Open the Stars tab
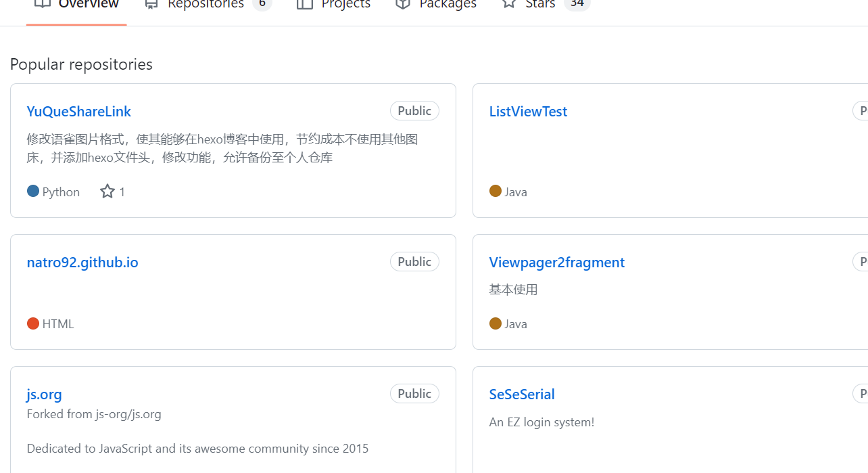 point(545,5)
